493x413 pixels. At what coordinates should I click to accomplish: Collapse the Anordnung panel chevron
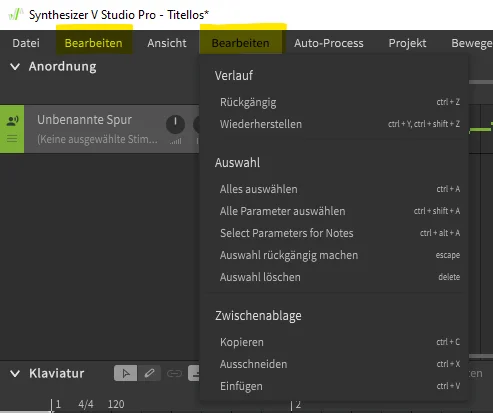15,67
